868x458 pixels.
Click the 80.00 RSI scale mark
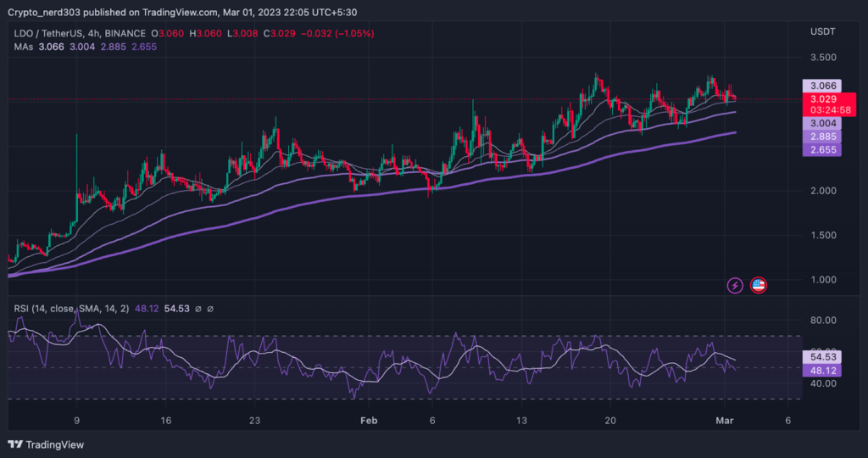pos(823,320)
